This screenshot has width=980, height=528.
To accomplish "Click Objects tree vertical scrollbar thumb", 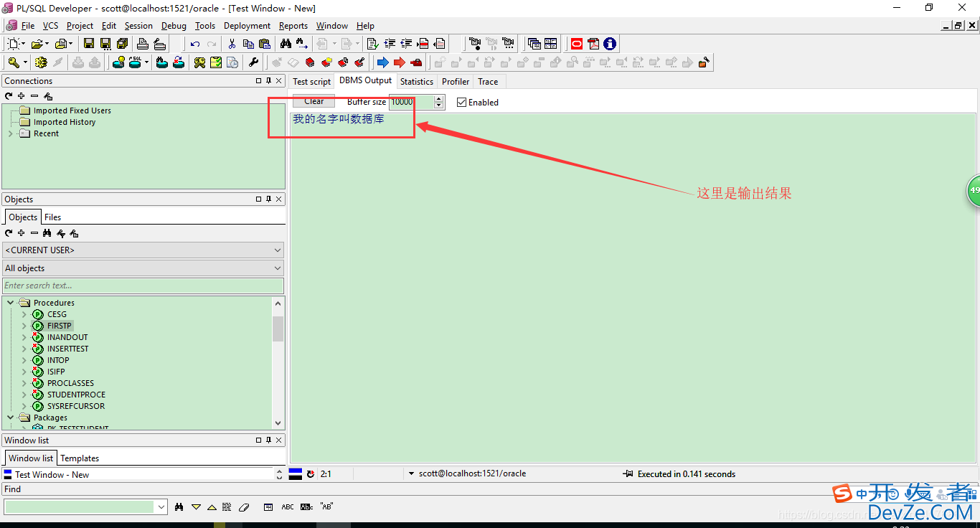I will point(278,329).
